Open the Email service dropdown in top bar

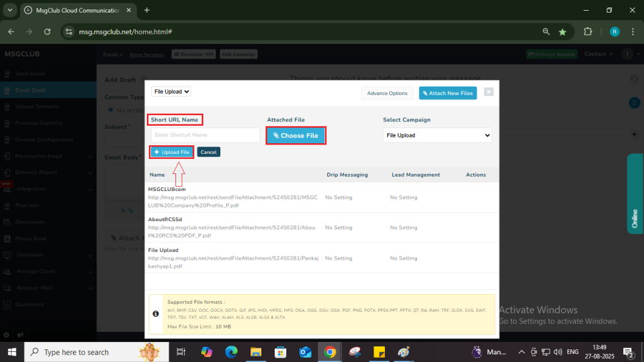click(113, 54)
